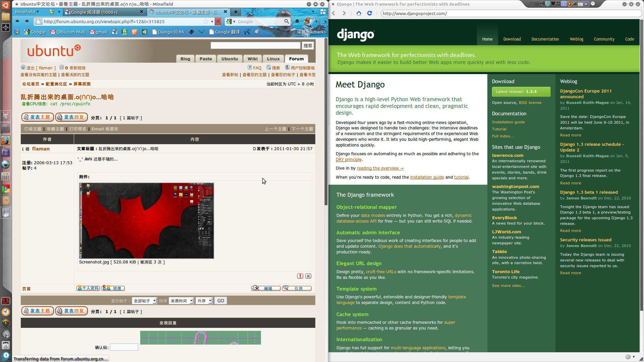Close the Google Reader tab
Screen dimensions: 644x362
click(142, 12)
